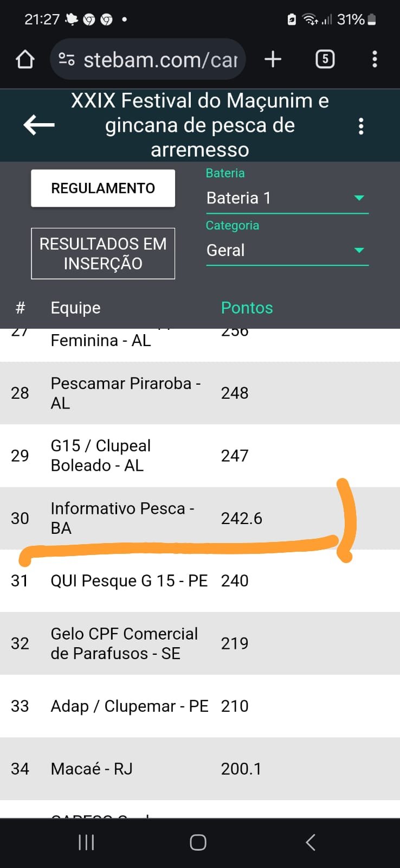Expand the Geral category dropdown

click(x=287, y=250)
